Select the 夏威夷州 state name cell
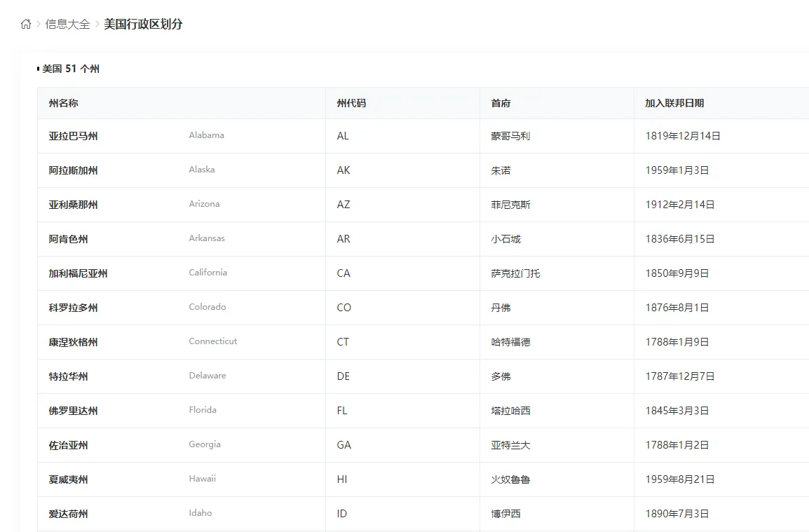This screenshot has height=532, width=809. click(x=68, y=480)
